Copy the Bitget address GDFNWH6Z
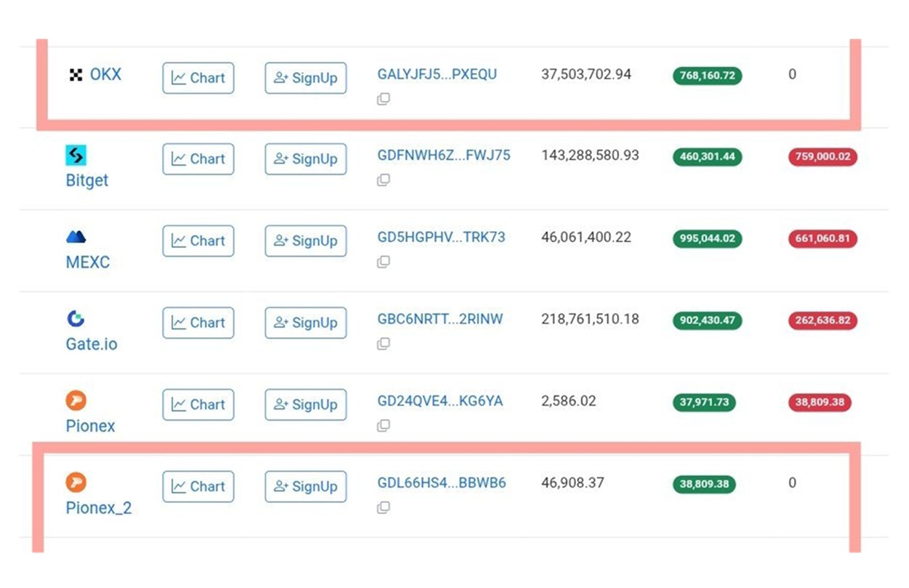The height and width of the screenshot is (588, 909). 383,180
